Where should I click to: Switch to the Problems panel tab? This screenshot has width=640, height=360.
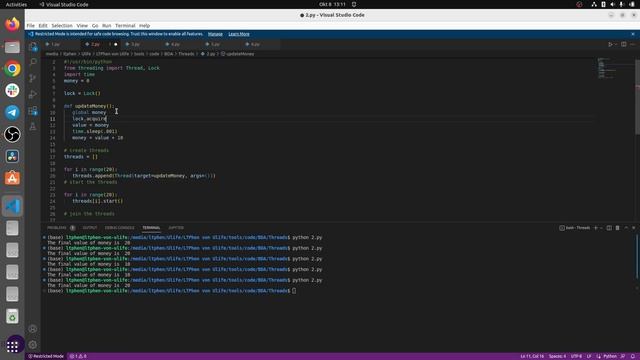tap(57, 228)
